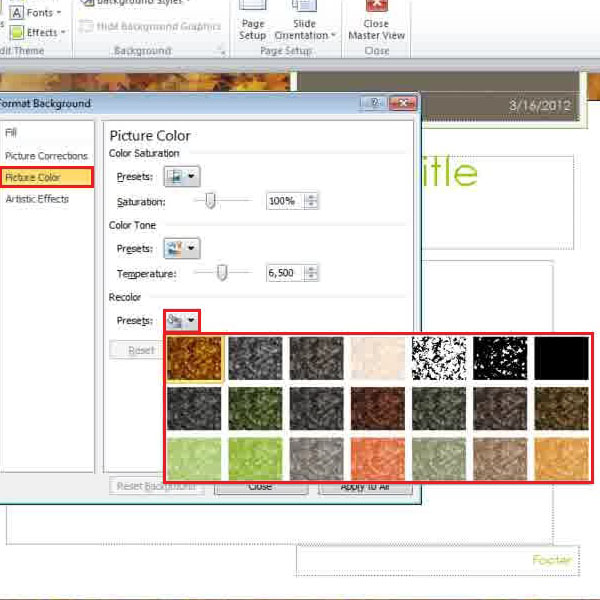Click Close Master View
Viewport: 600px width, 600px height.
[377, 21]
